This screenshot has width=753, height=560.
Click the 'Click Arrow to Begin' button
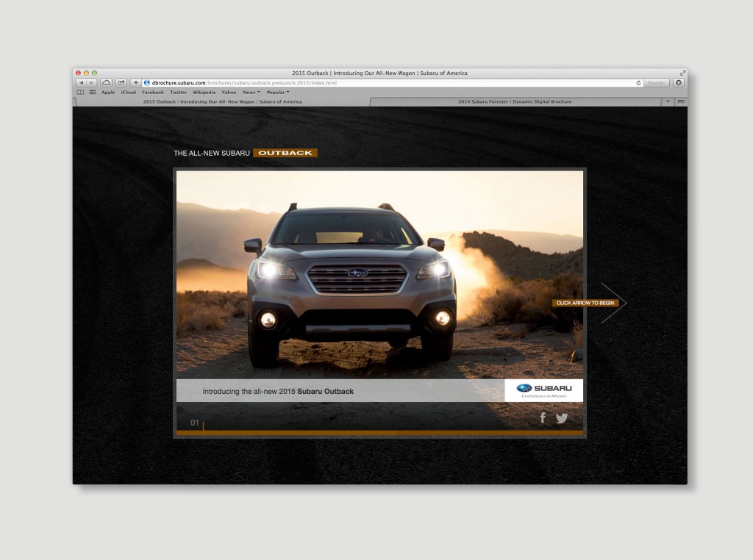tap(586, 303)
